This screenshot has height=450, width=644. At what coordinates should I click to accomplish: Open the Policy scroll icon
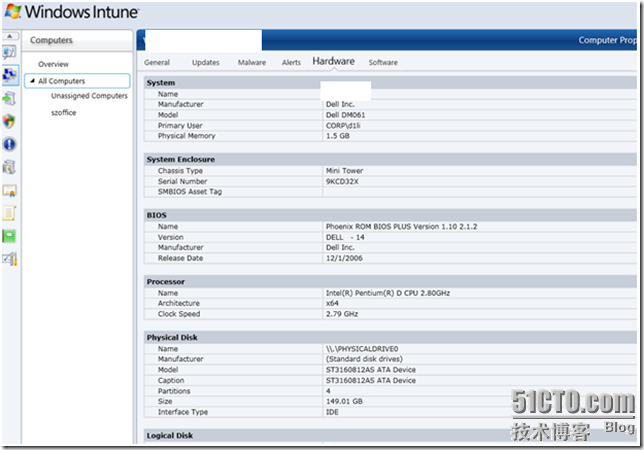pos(9,213)
